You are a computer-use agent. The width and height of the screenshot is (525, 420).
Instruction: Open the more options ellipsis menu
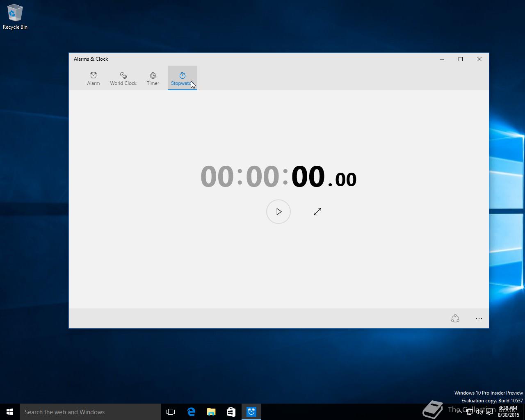coord(479,319)
